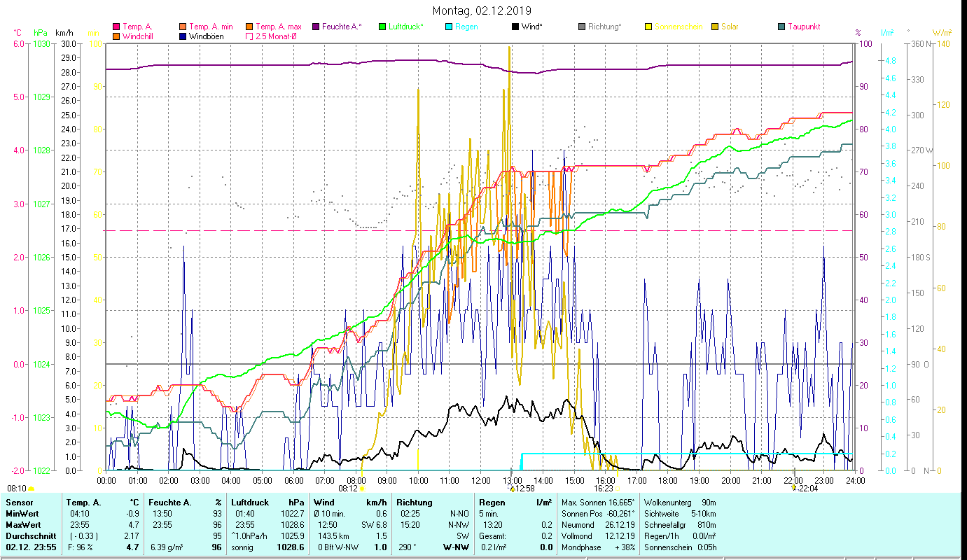Click the Taupunkt teal legend marker

tap(781, 27)
